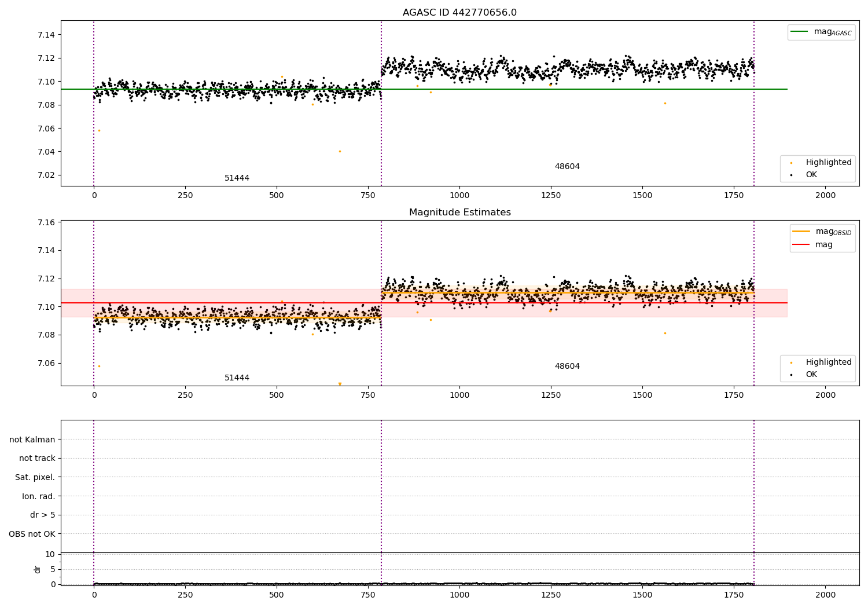Click the "AGASC ID 442770656.0" plot title

(x=459, y=13)
